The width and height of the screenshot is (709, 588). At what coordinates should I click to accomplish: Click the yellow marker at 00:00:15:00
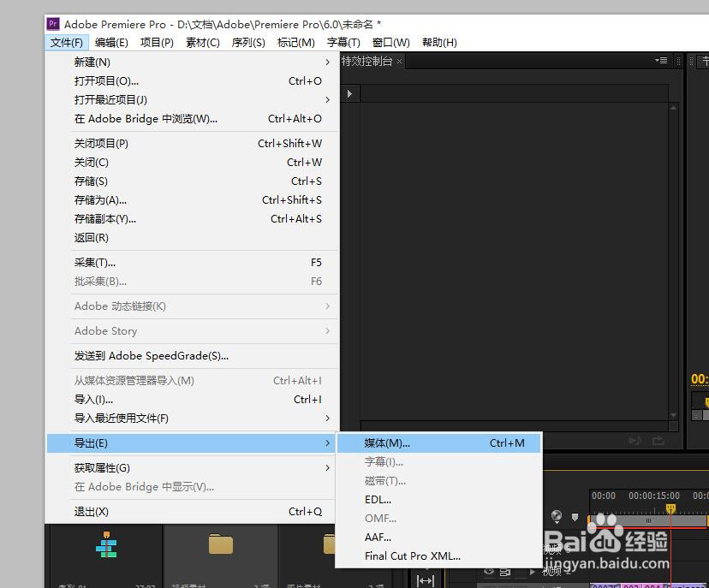point(671,507)
